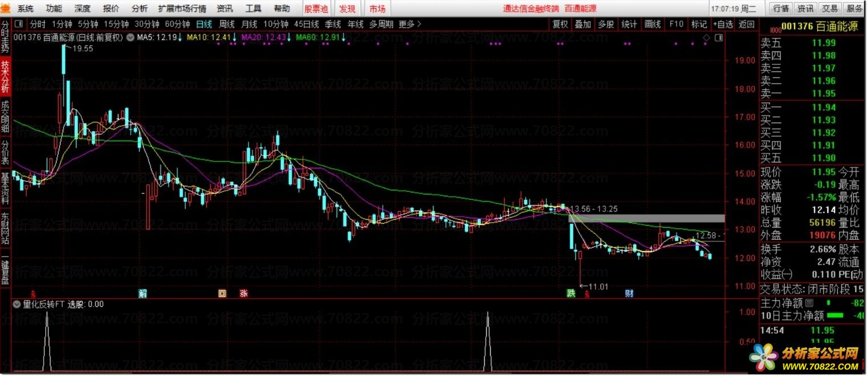Open the small list icon beside 主力净额

pyautogui.click(x=809, y=302)
